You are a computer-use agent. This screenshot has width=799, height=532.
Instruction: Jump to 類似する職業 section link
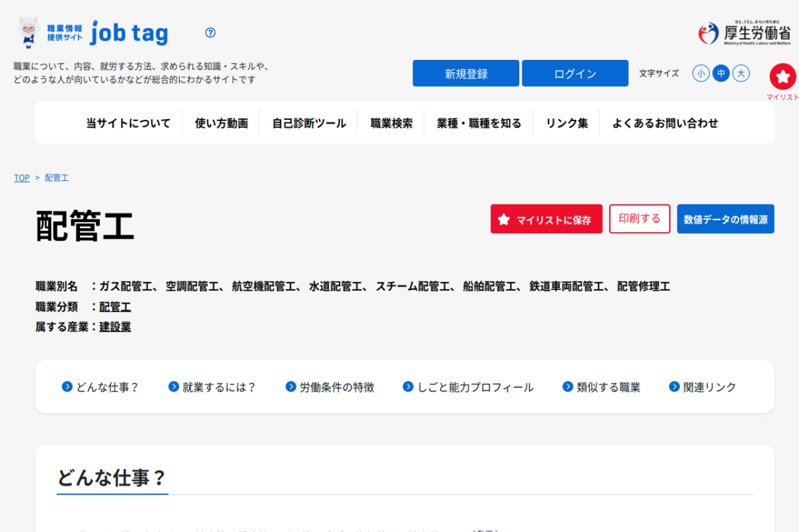609,387
